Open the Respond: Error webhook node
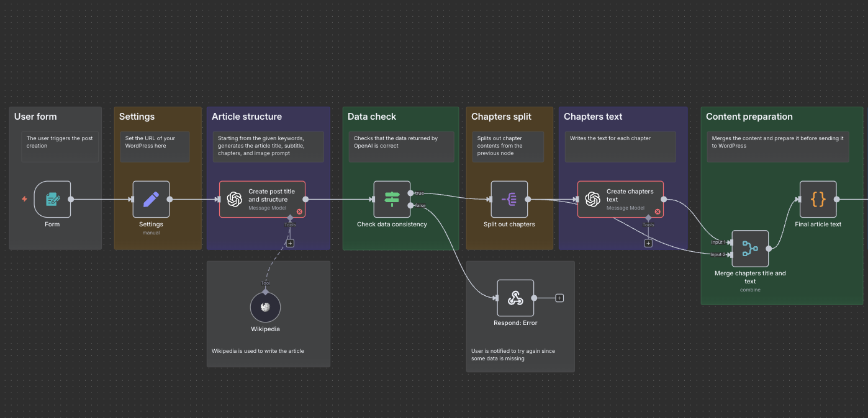The width and height of the screenshot is (868, 418). (515, 298)
